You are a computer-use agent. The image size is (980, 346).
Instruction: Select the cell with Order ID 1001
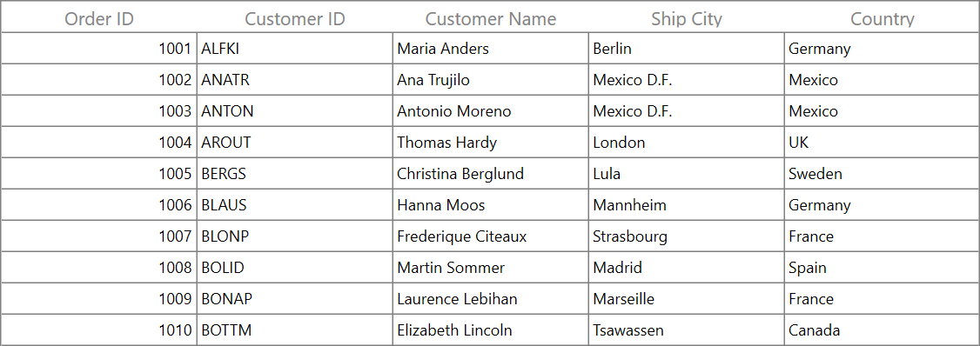click(x=98, y=48)
